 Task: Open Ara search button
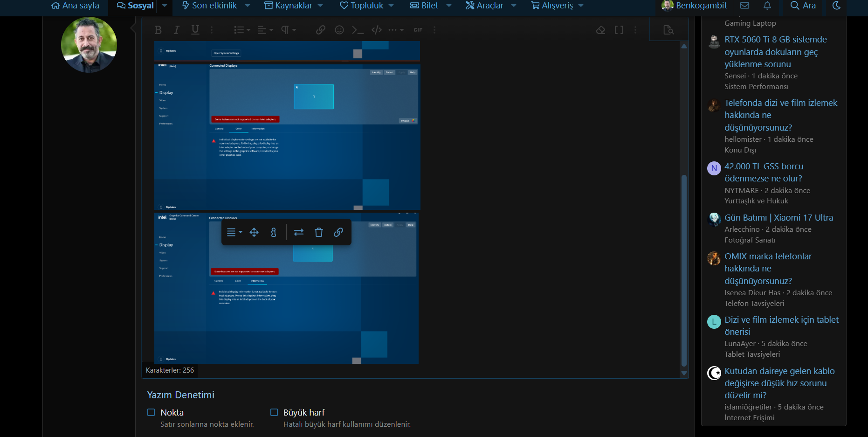(803, 6)
